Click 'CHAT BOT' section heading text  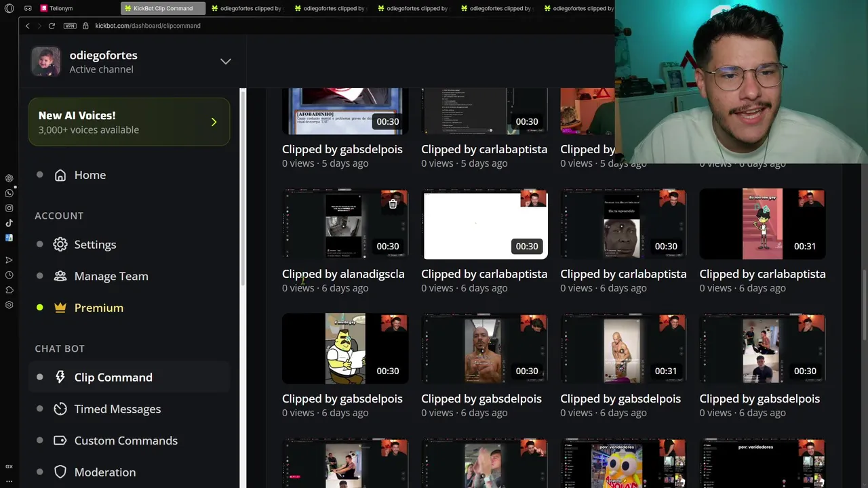(60, 348)
